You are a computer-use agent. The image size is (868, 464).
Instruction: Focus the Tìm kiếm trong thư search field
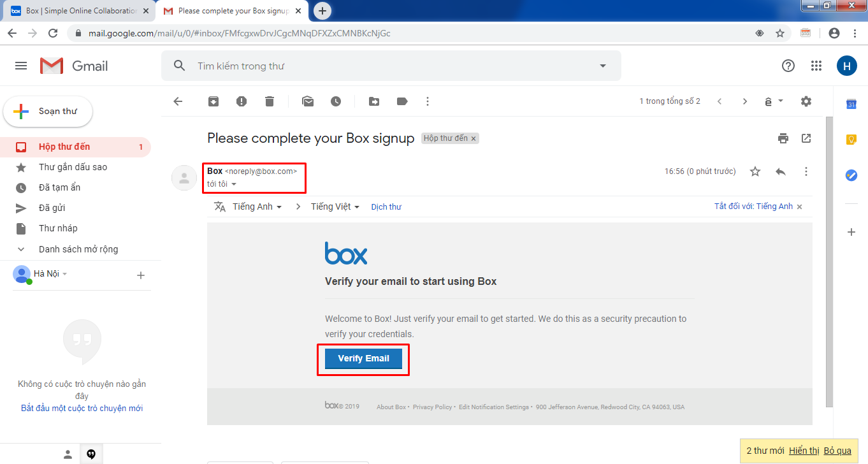coord(391,66)
